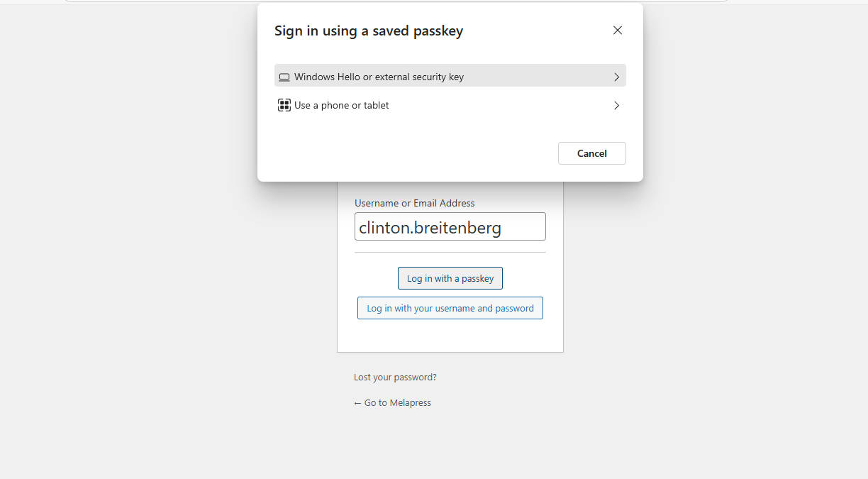Select Windows Hello or external security key

379,77
